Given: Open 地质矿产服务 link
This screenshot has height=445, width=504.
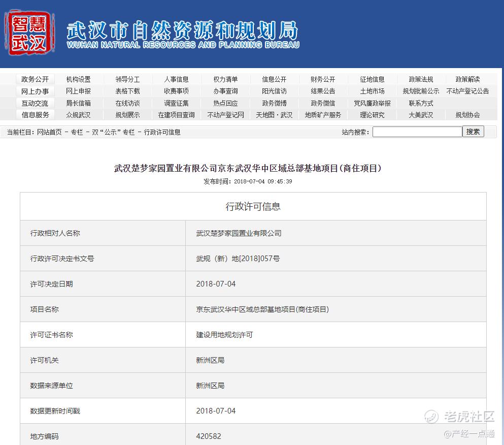Looking at the screenshot, I should pyautogui.click(x=323, y=115).
